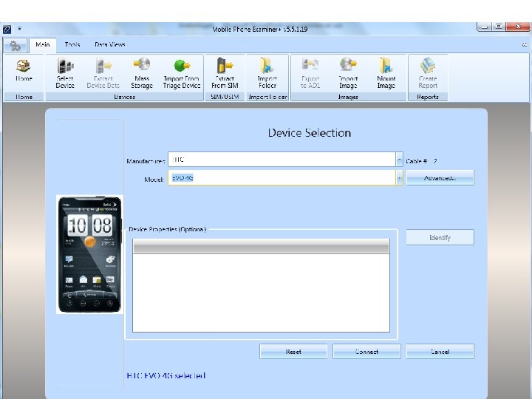This screenshot has height=399, width=532.
Task: Choose Import From Triage Device
Action: click(182, 73)
